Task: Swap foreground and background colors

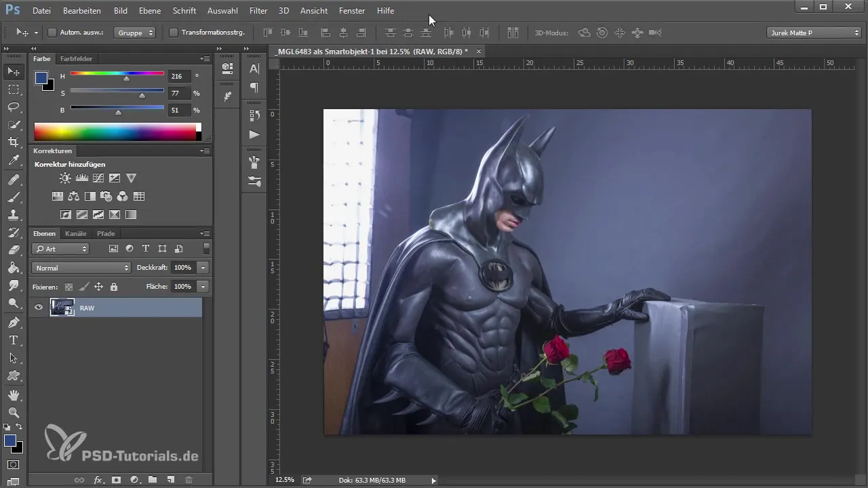Action: (19, 427)
